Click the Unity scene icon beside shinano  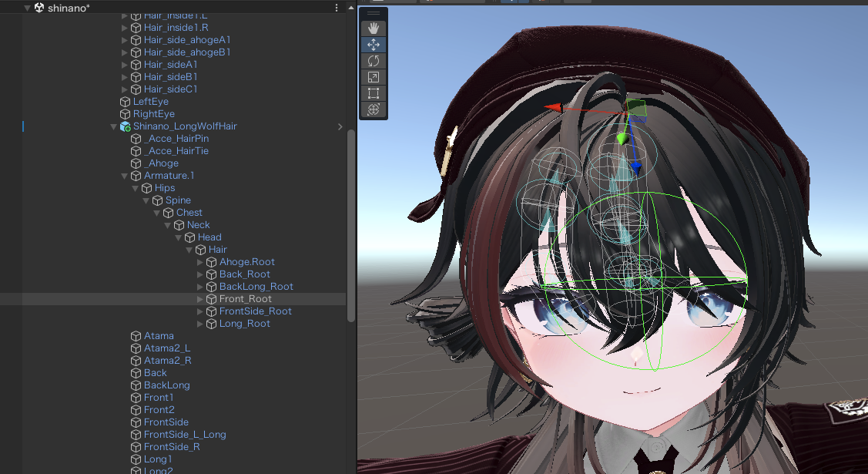(39, 7)
